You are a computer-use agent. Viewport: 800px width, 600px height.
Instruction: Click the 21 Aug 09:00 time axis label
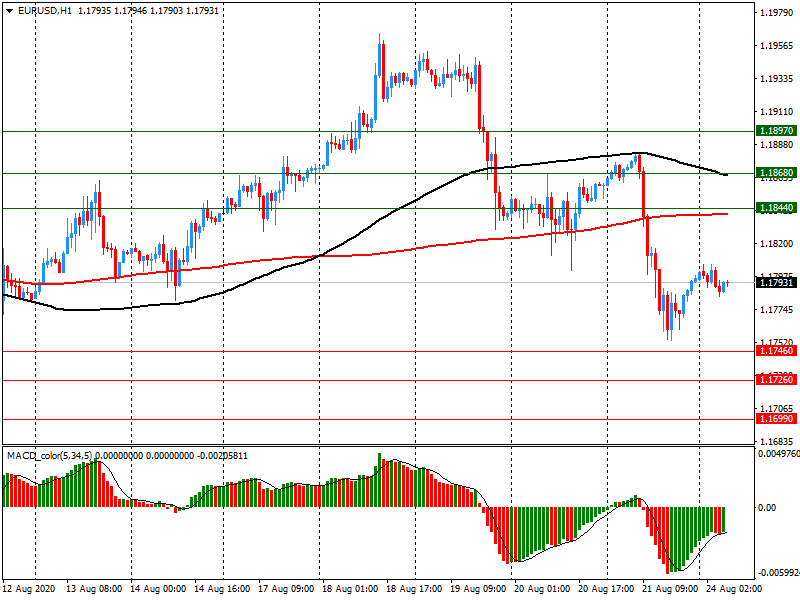point(670,589)
